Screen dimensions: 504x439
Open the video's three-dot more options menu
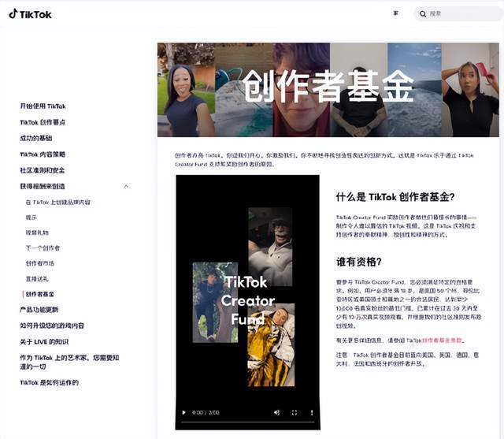[312, 412]
